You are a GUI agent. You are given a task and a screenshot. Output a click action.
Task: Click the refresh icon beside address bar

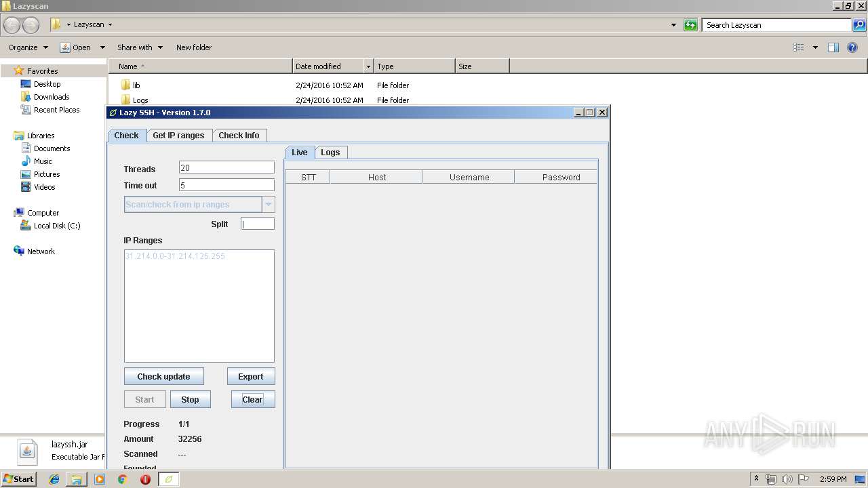[690, 25]
